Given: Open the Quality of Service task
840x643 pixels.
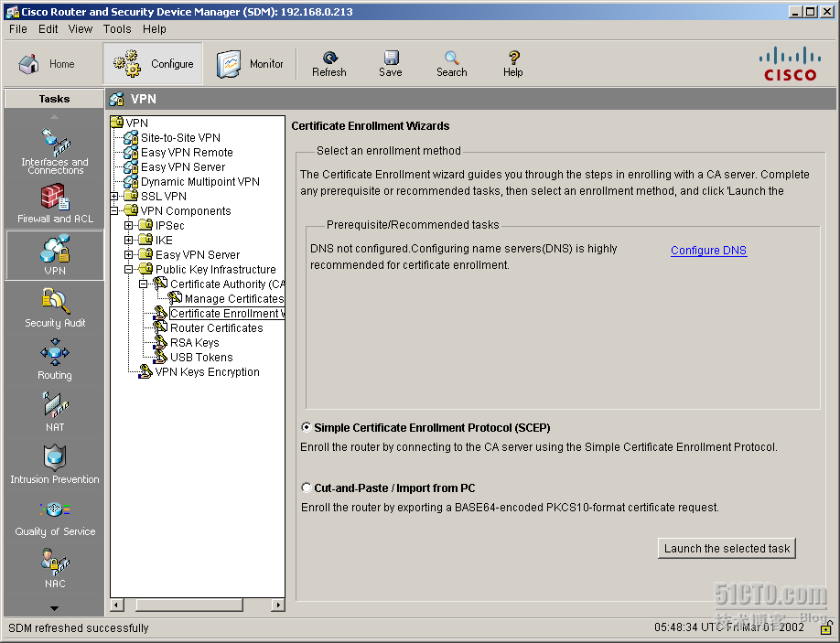Looking at the screenshot, I should coord(55,519).
